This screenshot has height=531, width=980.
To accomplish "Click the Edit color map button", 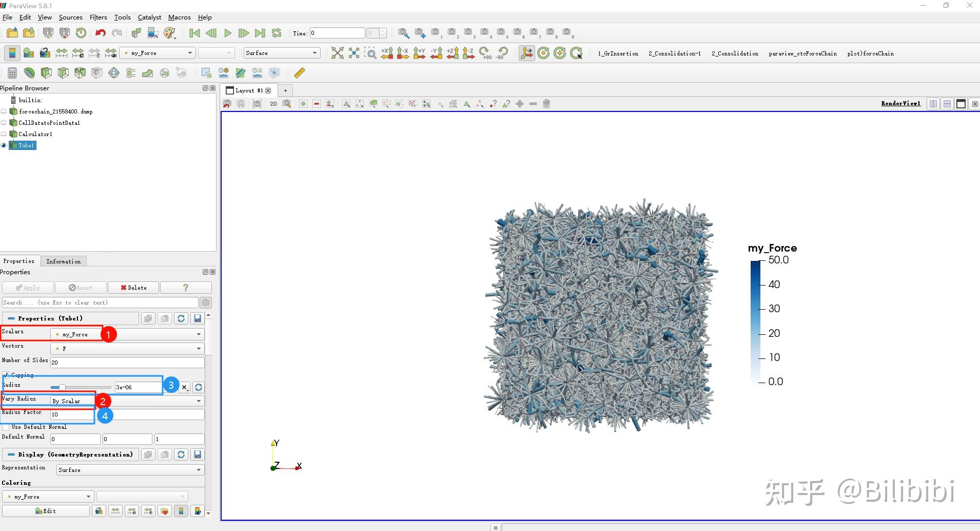I will click(46, 511).
